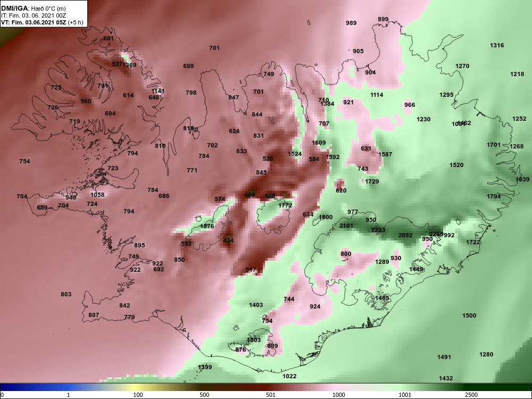
Task: Click the map value 659
Action: 42,208
